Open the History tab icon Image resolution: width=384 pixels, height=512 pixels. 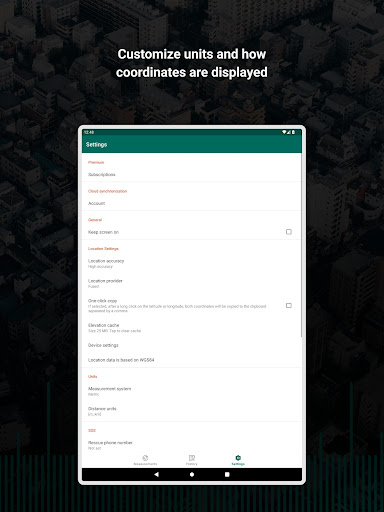click(x=192, y=458)
